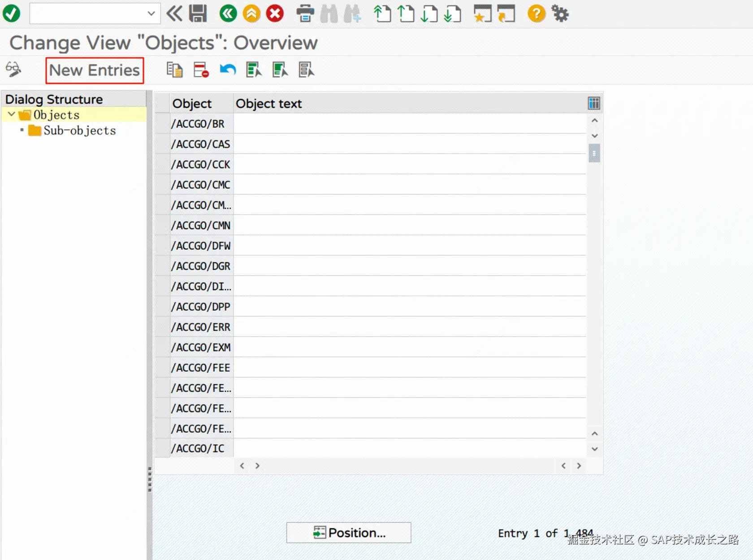Click the /ACCGO/IC object cell
Screen dimensions: 753x560
pos(202,448)
